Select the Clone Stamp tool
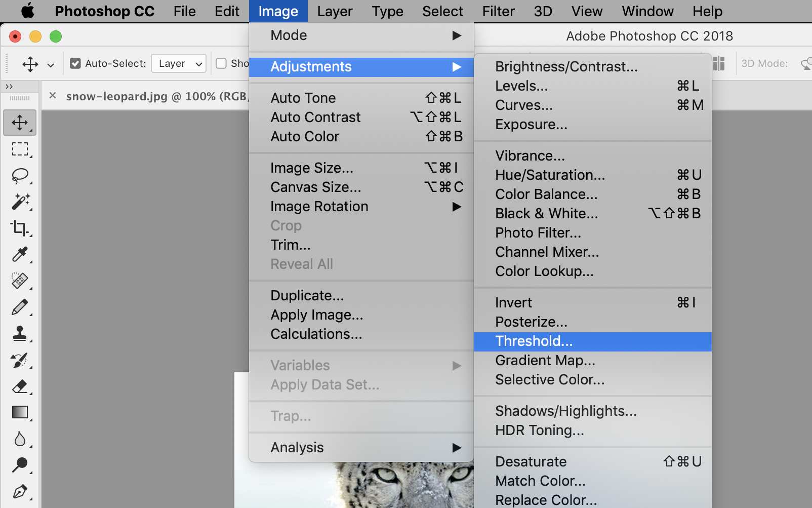The image size is (812, 508). coord(20,333)
